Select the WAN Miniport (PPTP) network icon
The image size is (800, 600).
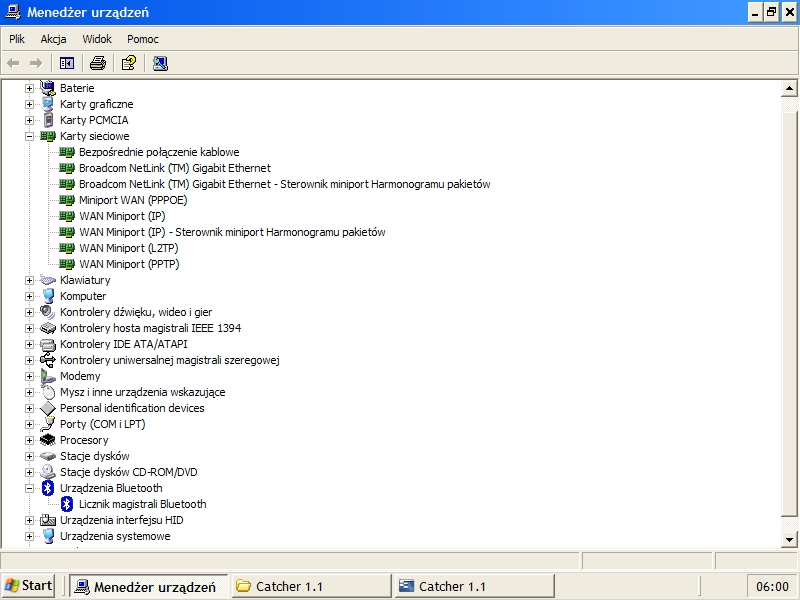66,264
